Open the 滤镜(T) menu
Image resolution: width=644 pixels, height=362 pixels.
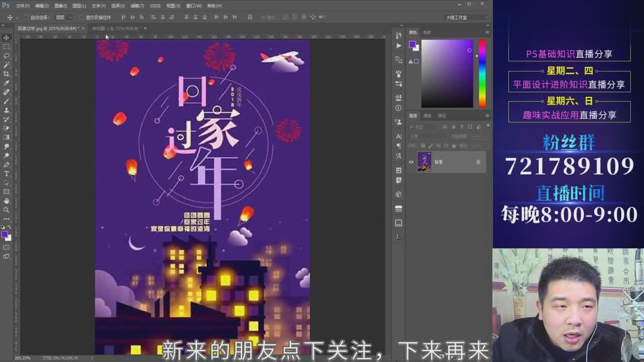[137, 6]
